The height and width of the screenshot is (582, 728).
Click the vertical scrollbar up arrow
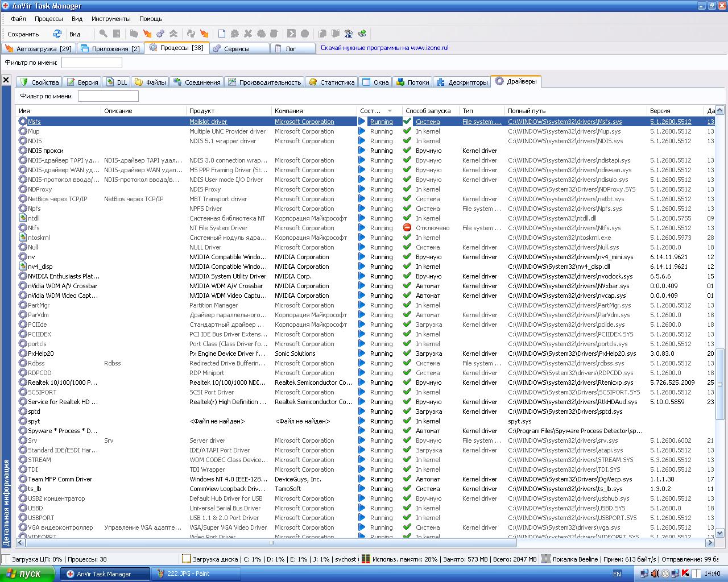pos(719,110)
